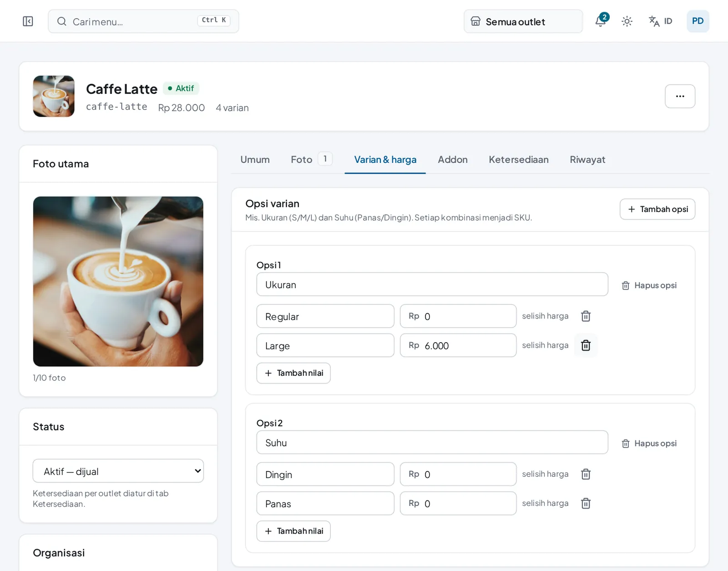Toggle light/dark theme sun icon

point(627,21)
